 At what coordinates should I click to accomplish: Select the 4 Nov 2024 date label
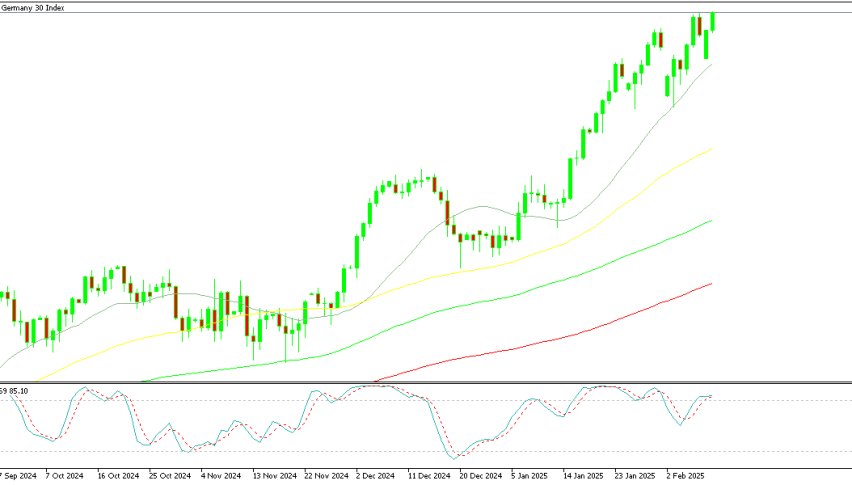coord(221,476)
